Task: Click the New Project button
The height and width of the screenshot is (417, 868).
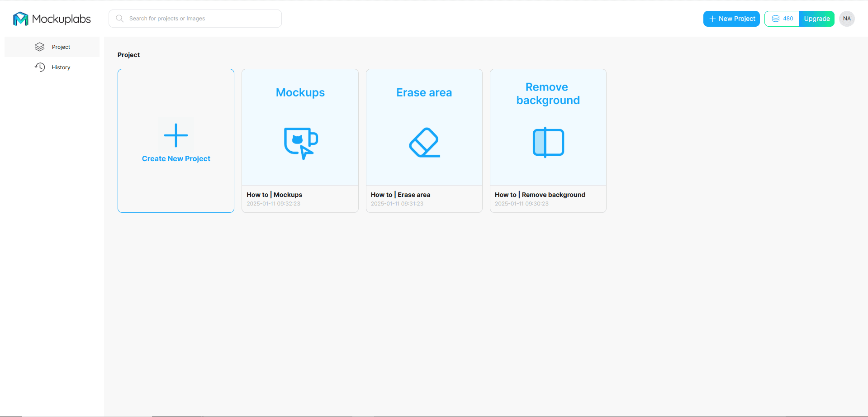Action: tap(731, 19)
